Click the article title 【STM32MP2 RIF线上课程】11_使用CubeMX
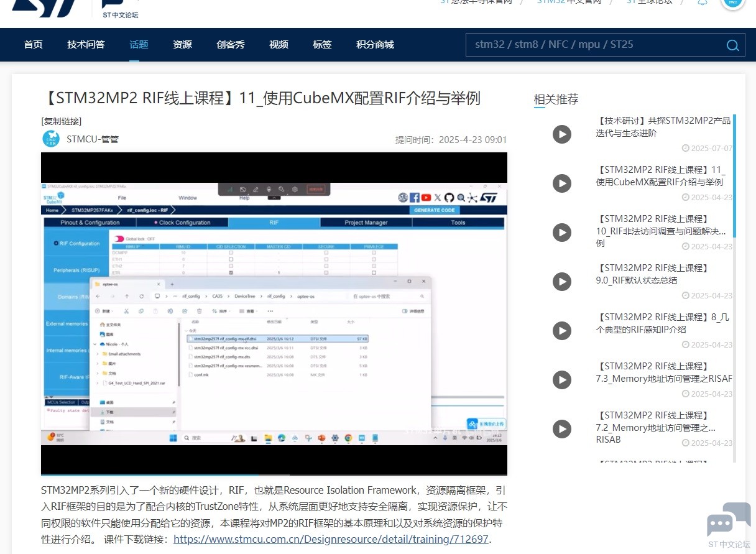 (261, 98)
